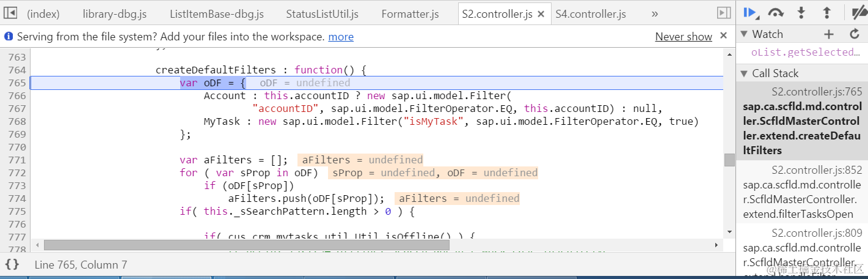Step into next function call

[x=801, y=12]
